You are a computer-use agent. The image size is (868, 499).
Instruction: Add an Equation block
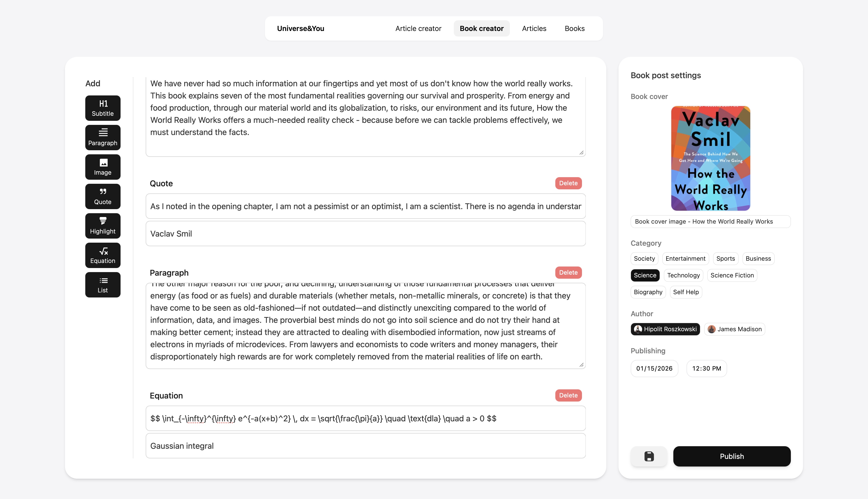tap(103, 255)
